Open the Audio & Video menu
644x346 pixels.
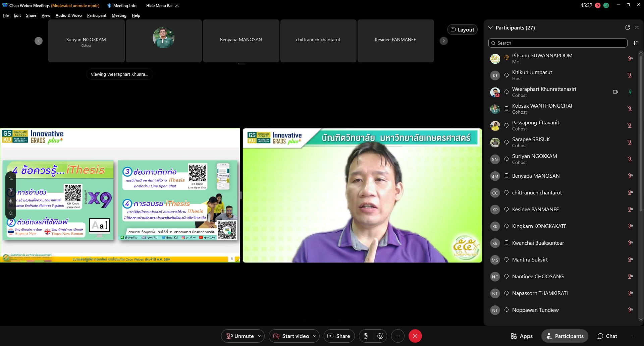coord(68,15)
